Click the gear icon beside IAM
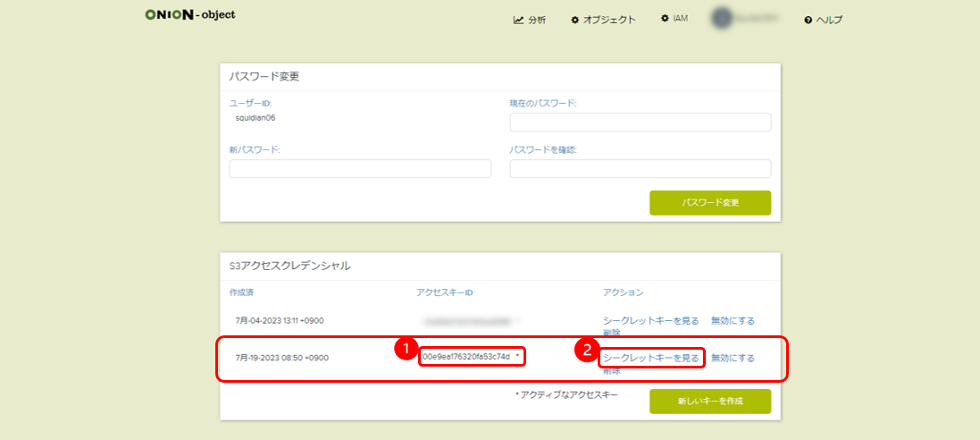 tap(664, 19)
